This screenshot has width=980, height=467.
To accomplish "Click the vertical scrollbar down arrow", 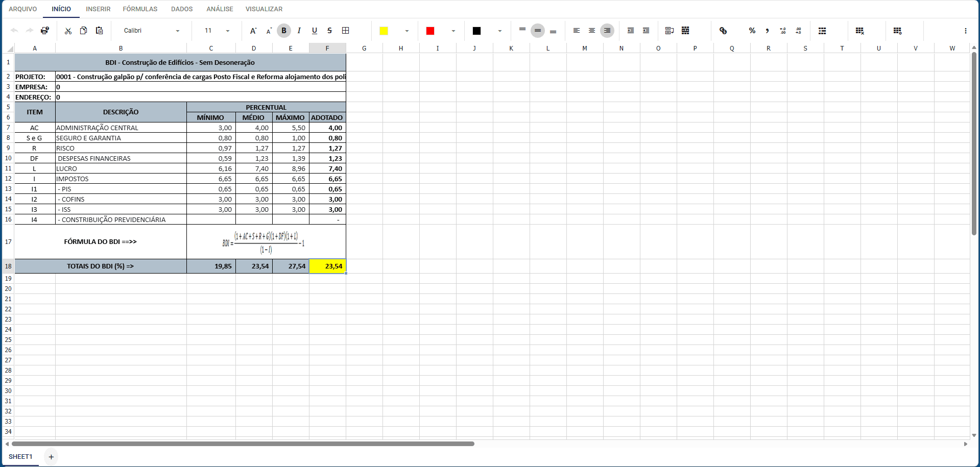I will [x=974, y=435].
